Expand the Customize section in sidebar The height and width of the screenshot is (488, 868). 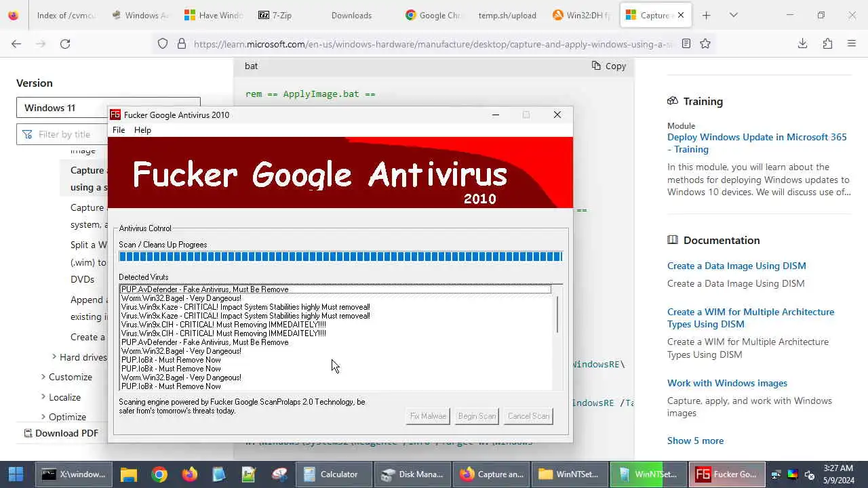click(x=43, y=377)
